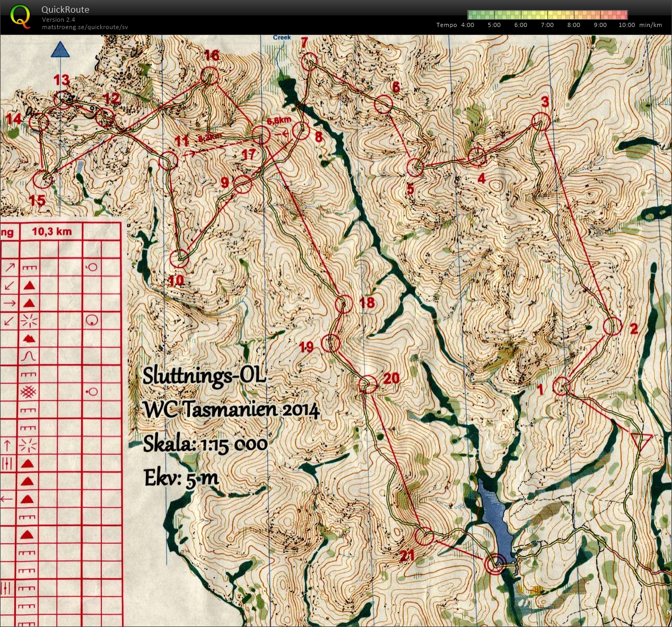Click the Sluttnings-OL map title
672x627 pixels.
(x=204, y=375)
